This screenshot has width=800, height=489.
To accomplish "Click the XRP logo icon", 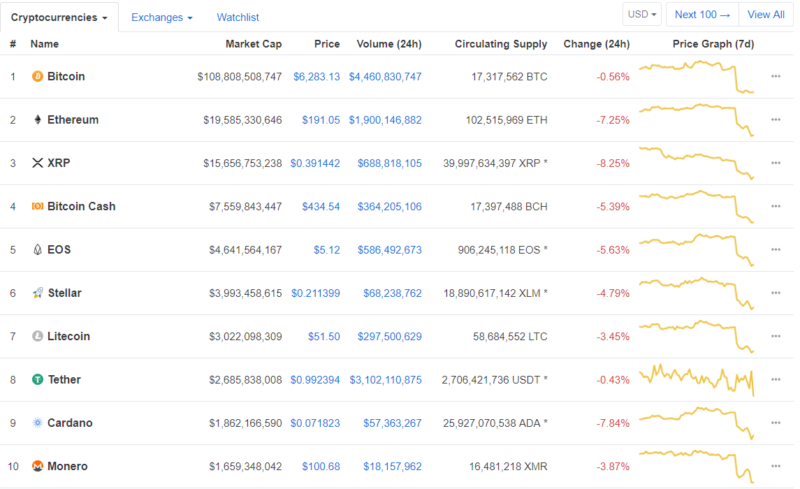I will tap(37, 163).
